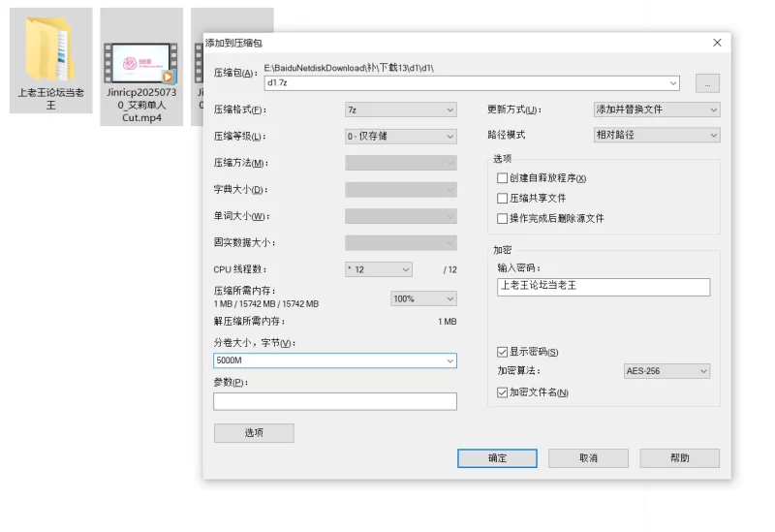Uncheck the 显示密码 checkbox
Screen dimensions: 775x532
tap(502, 352)
